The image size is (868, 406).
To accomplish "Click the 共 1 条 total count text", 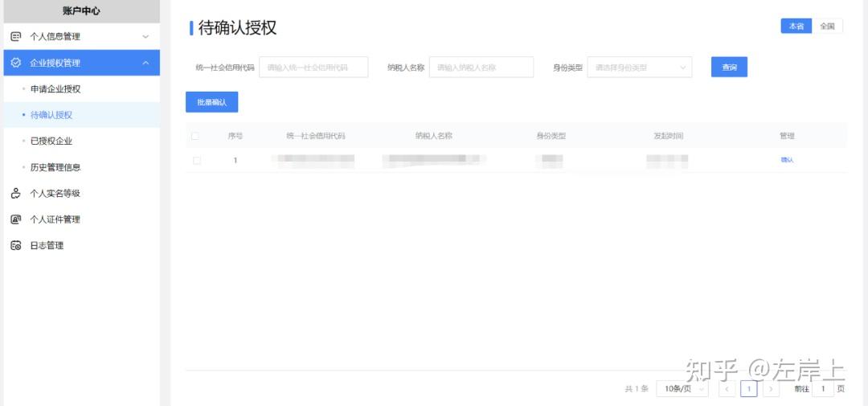I will tap(637, 389).
